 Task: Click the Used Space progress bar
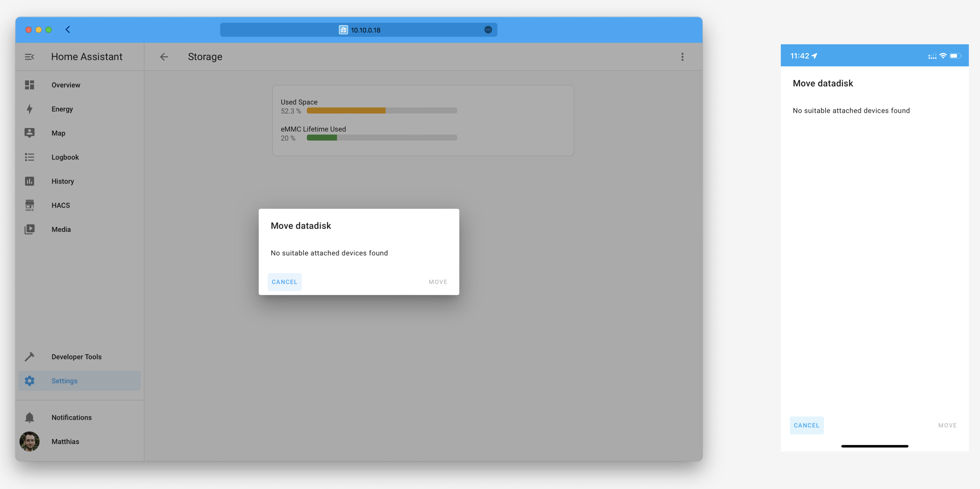click(382, 111)
